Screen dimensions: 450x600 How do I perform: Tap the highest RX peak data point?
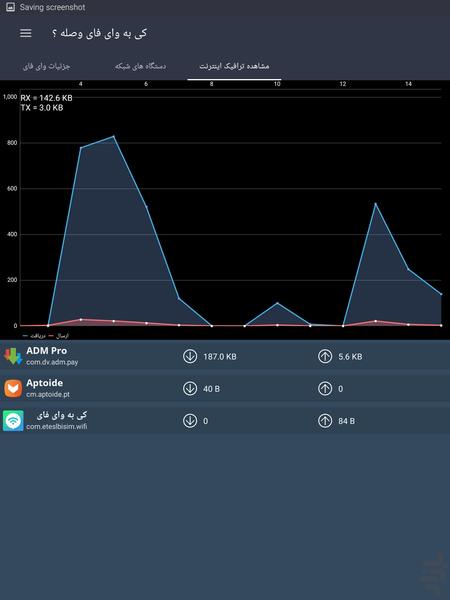[x=113, y=136]
